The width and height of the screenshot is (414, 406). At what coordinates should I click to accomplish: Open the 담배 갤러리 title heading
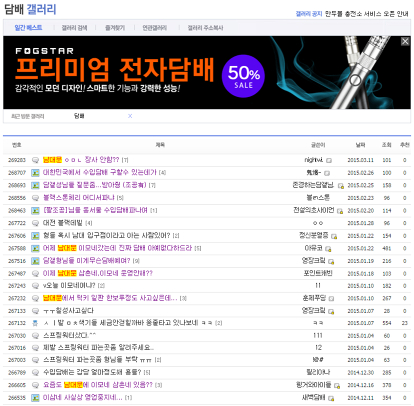point(30,9)
